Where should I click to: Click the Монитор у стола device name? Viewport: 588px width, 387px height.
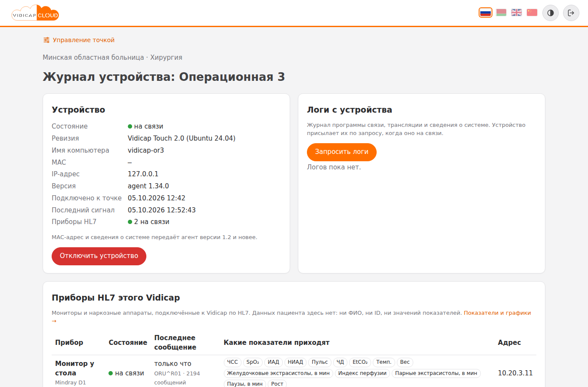point(74,369)
